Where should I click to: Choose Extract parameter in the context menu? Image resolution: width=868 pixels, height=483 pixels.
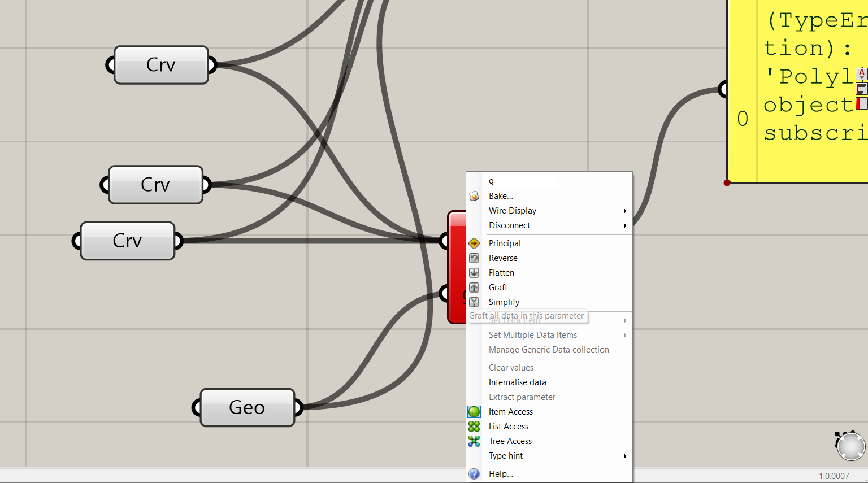point(549,397)
